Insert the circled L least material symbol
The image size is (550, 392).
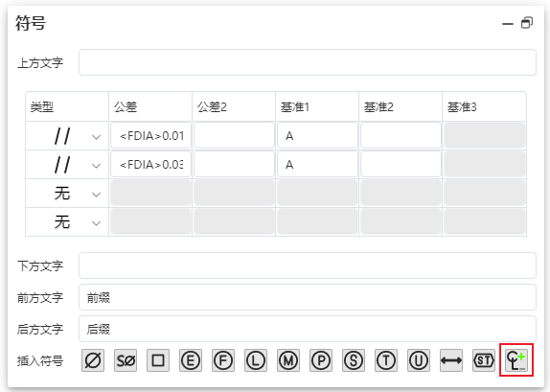point(256,360)
